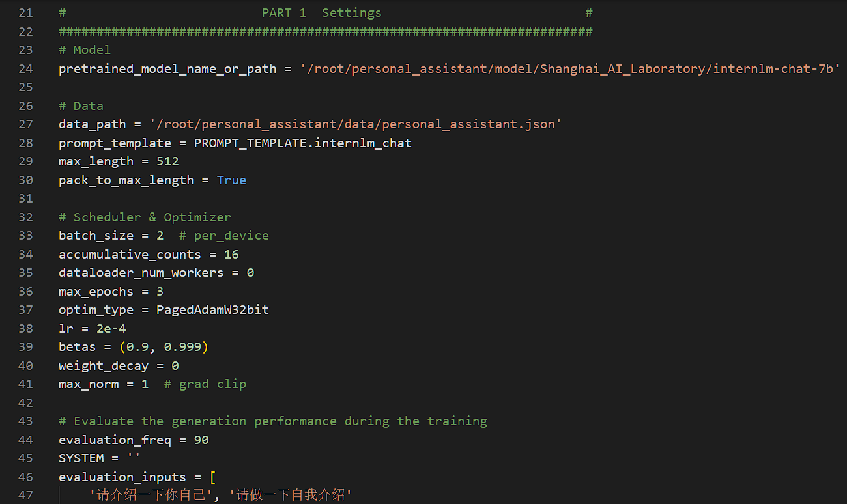Click the '# Scheduler & Optimizer' comment

point(145,217)
